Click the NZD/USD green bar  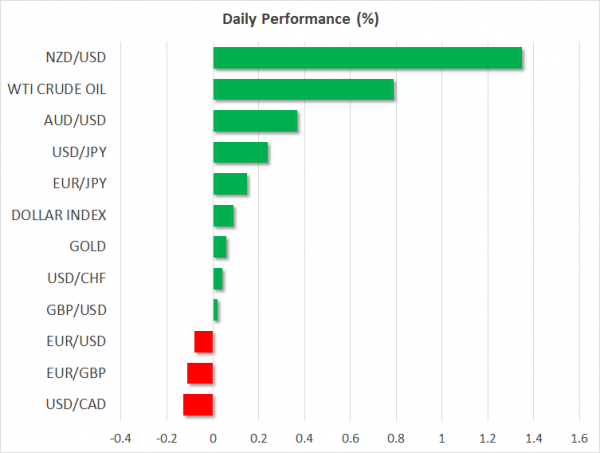point(367,58)
